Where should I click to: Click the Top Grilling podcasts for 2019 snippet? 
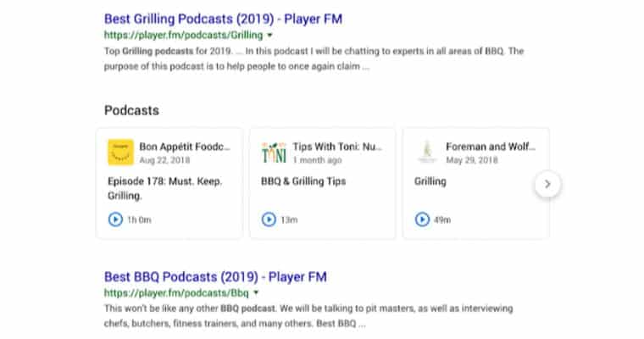tap(314, 58)
